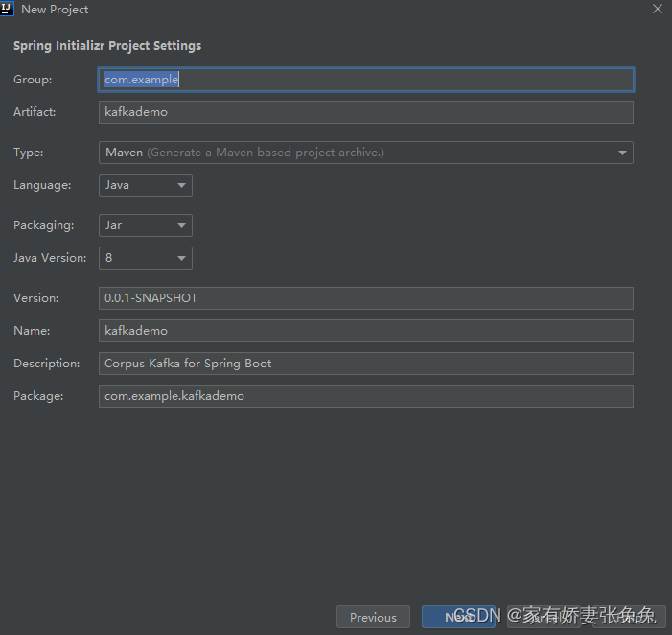Screen dimensions: 672x635
Task: Click the Spring Initializr Project Settings heading
Action: [107, 46]
